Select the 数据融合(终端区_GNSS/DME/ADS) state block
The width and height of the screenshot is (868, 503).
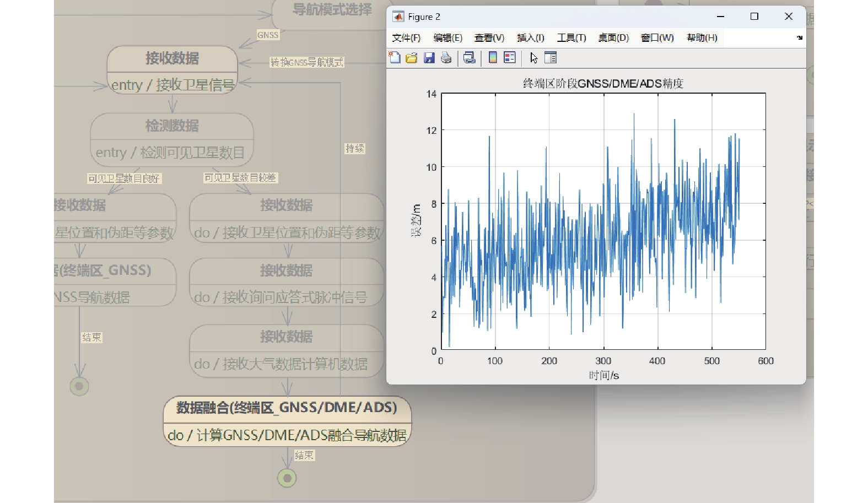(x=287, y=408)
